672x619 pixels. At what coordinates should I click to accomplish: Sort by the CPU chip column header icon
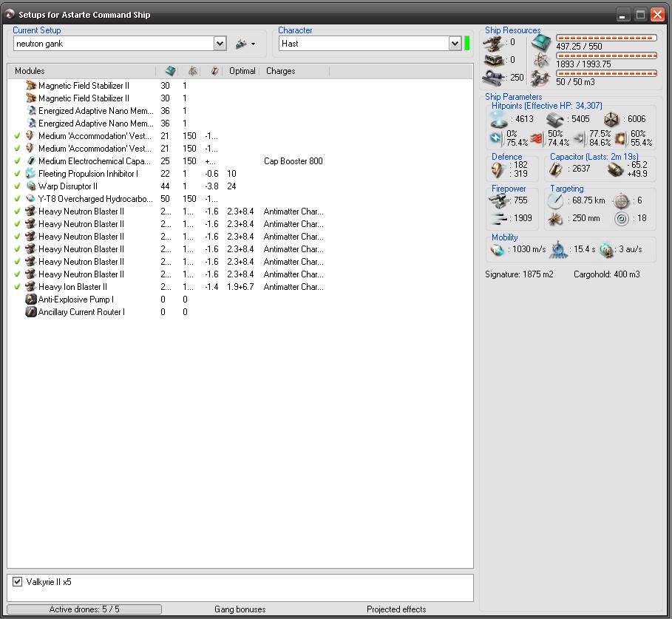(171, 71)
